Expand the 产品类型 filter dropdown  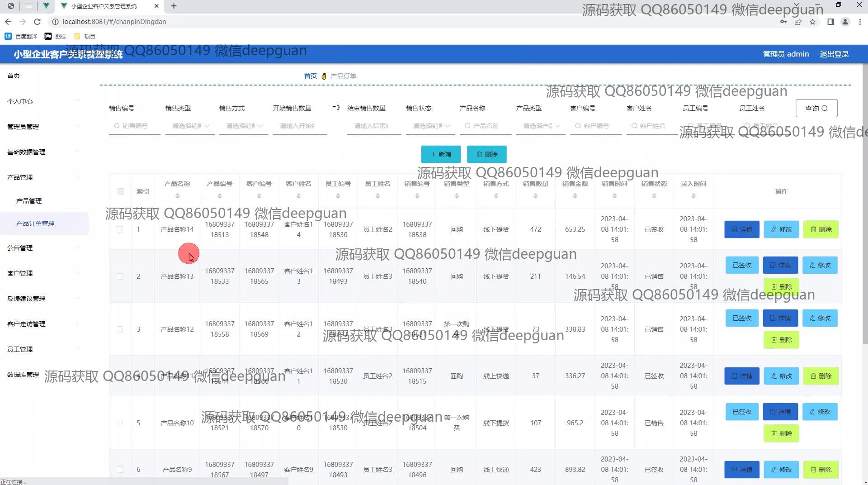tap(541, 126)
